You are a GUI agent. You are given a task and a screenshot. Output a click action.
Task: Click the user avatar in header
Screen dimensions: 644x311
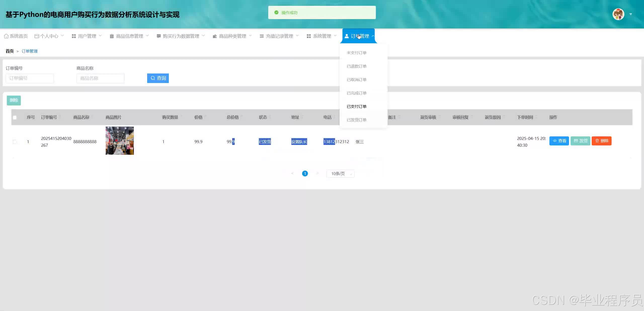coord(618,14)
